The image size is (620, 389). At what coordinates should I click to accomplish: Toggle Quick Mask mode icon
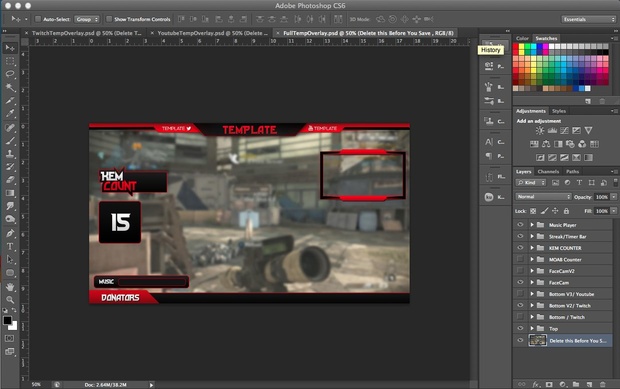point(9,338)
